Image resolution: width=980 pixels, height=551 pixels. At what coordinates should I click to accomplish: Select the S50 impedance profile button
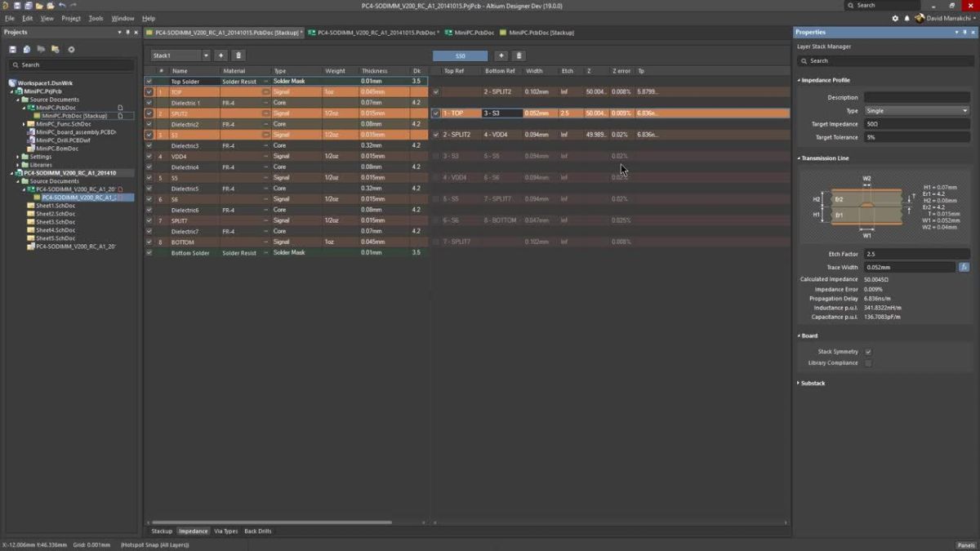point(459,55)
